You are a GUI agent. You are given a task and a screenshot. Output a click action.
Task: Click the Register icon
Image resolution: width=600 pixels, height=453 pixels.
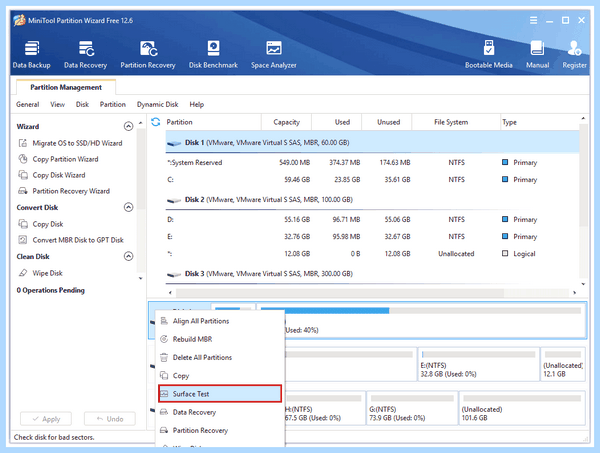574,49
